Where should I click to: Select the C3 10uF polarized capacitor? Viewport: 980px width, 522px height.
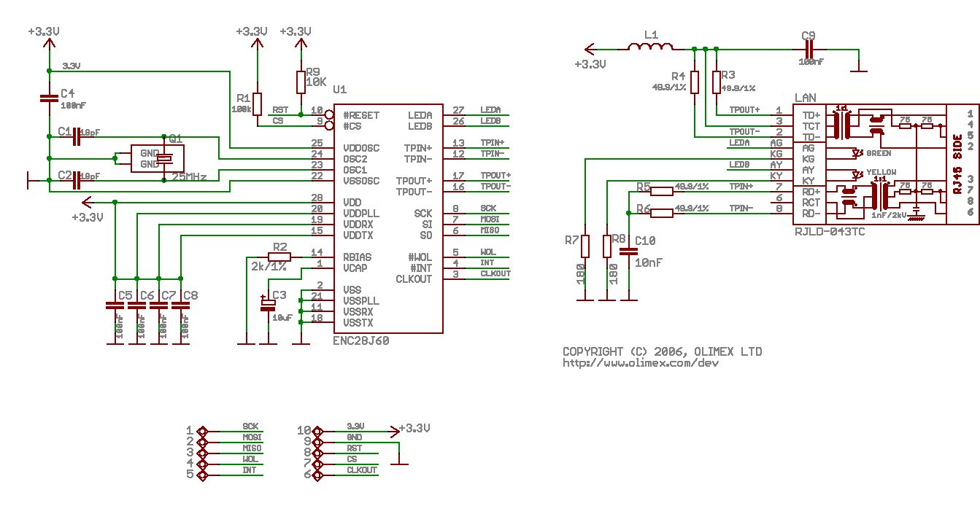268,305
